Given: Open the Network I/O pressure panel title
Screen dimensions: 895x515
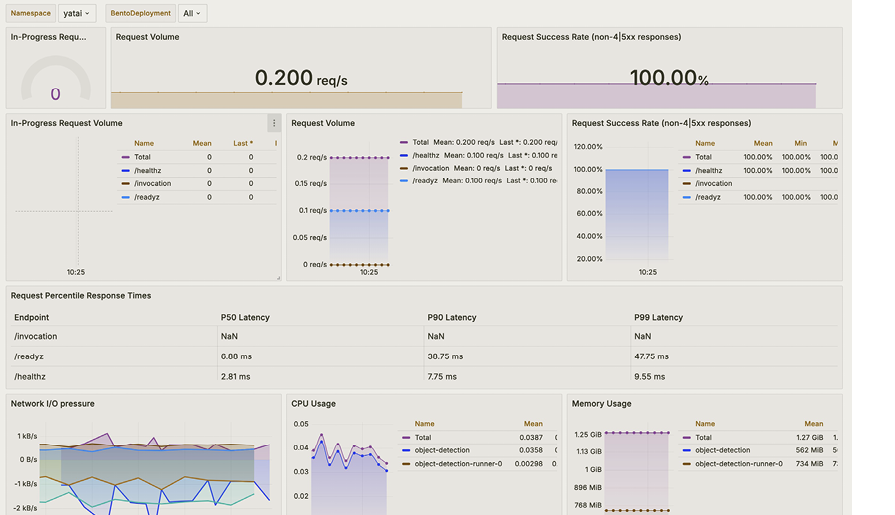Looking at the screenshot, I should pos(53,403).
